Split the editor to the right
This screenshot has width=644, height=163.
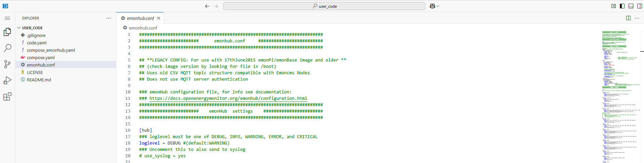pos(628,18)
